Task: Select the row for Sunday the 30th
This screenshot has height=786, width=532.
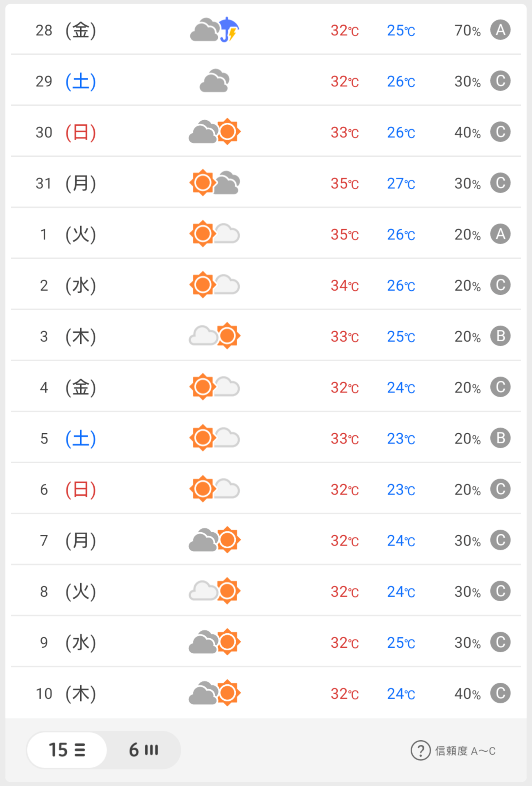Action: (266, 132)
